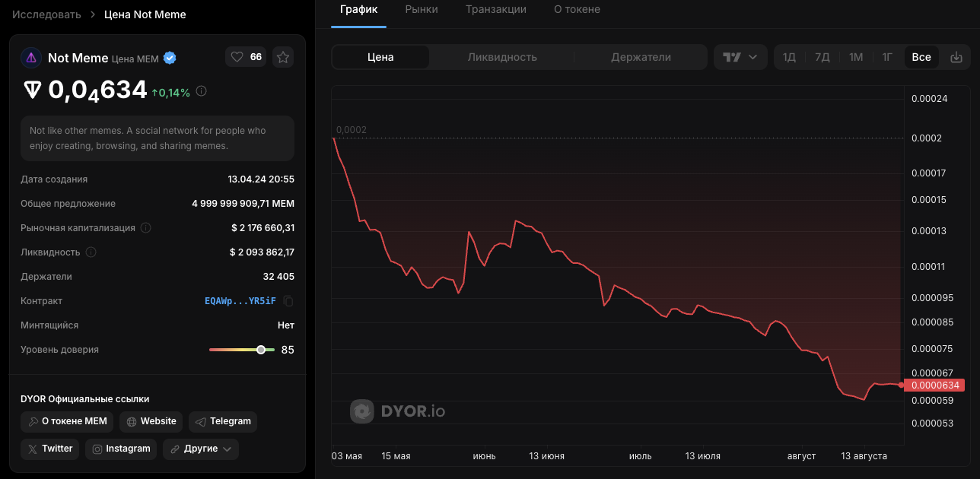
Task: Expand the Другие links dropdown
Action: 200,449
